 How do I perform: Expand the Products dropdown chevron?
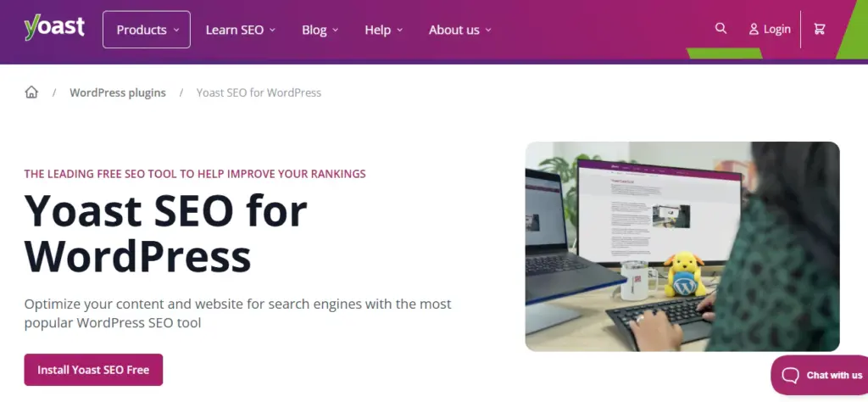[x=176, y=30]
